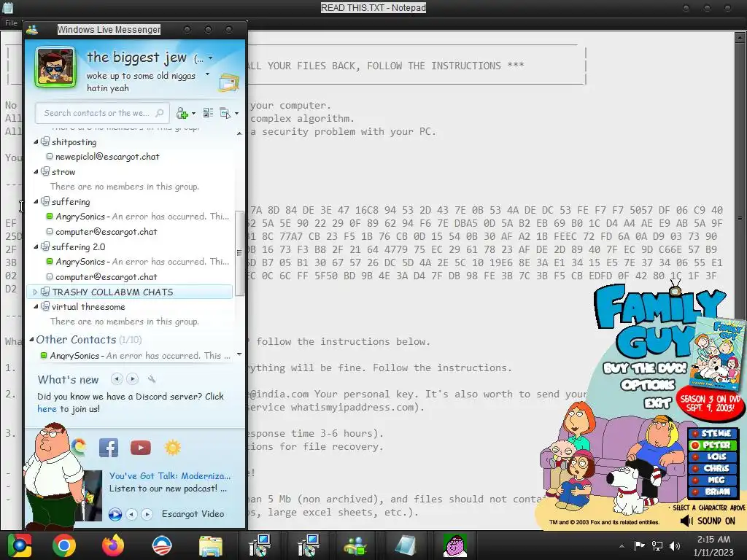747x560 pixels.
Task: Open the You've Got Talk podcast link
Action: [x=170, y=475]
